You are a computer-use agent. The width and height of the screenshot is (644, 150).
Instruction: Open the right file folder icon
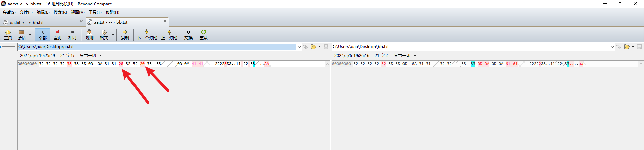click(627, 47)
